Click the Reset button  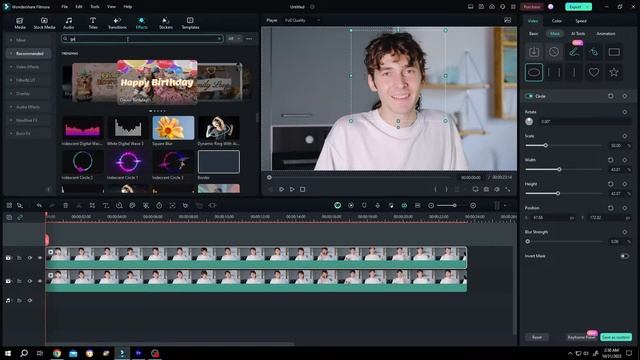[x=537, y=337]
